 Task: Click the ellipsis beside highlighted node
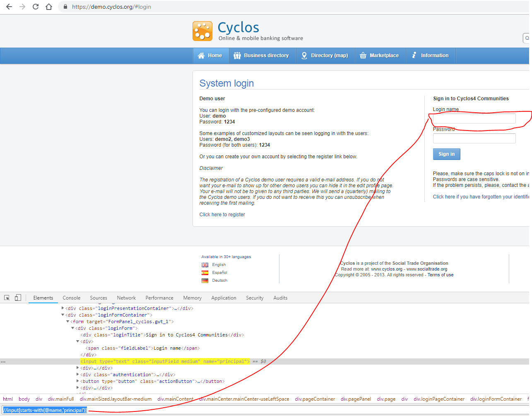(3, 362)
